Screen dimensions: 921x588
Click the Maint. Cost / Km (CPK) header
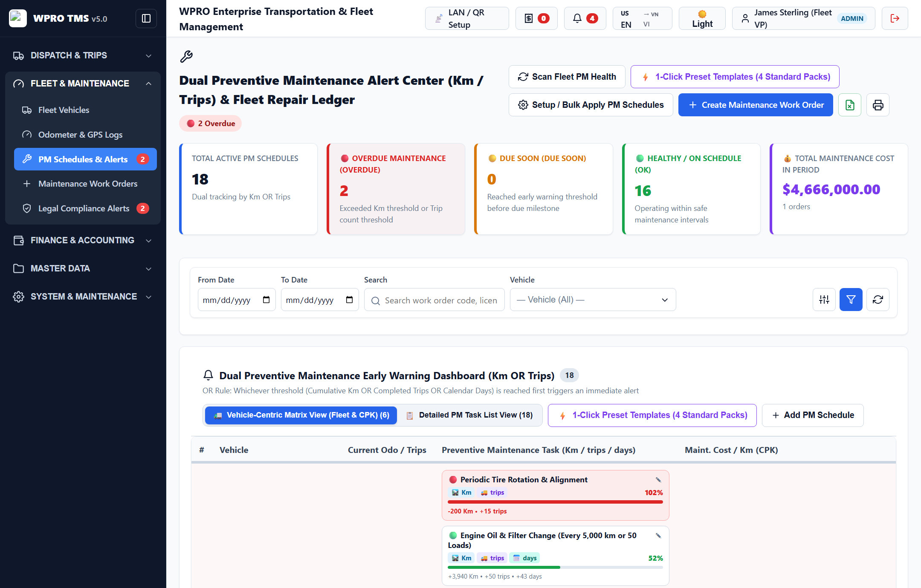point(731,450)
